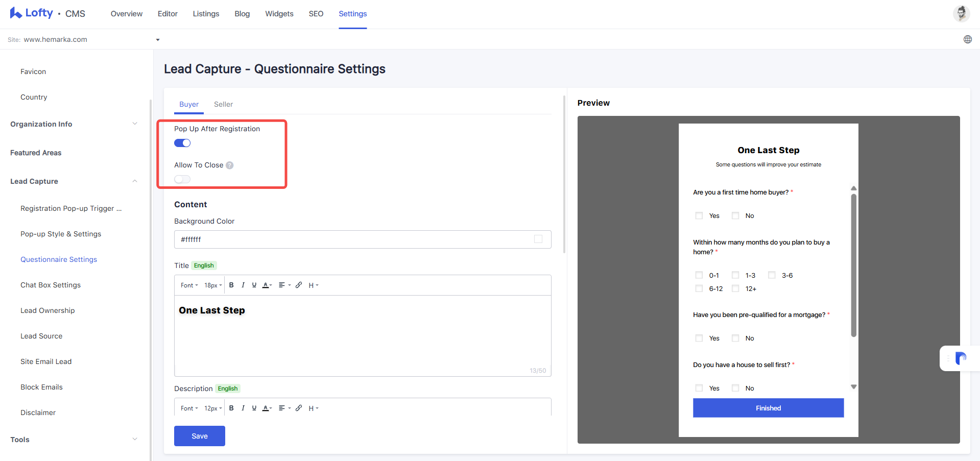The height and width of the screenshot is (461, 980).
Task: Switch to the Seller tab
Action: 223,104
